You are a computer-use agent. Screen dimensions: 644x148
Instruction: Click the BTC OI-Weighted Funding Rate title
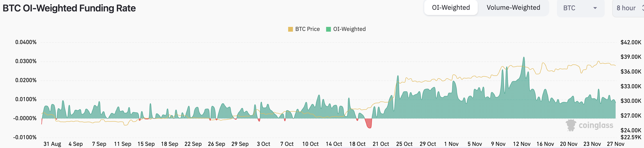(69, 8)
